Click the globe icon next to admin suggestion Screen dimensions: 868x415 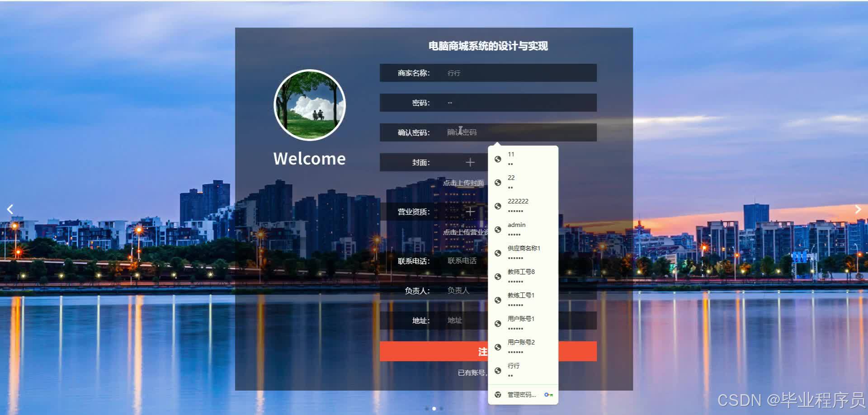498,230
